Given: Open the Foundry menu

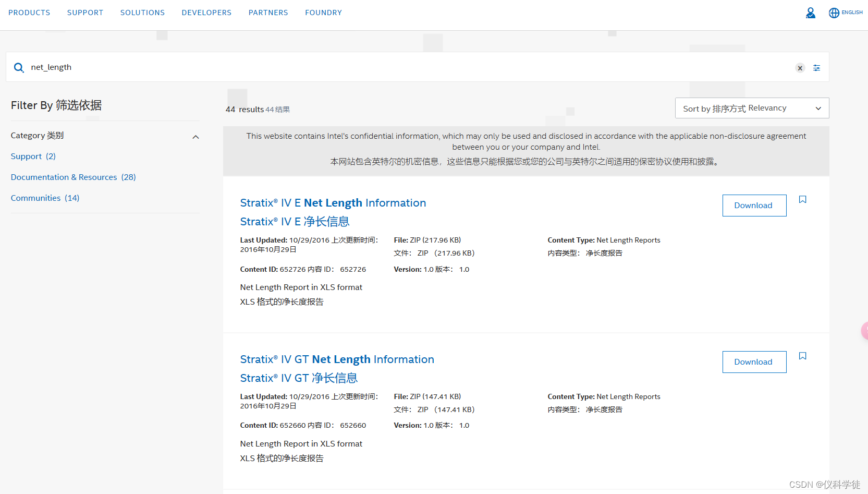Looking at the screenshot, I should (323, 13).
